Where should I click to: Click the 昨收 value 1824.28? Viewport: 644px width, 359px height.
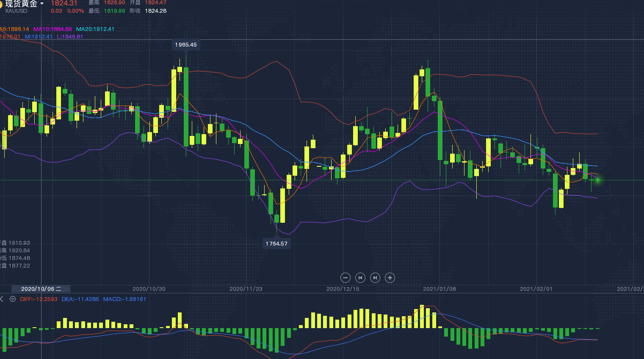pos(156,11)
